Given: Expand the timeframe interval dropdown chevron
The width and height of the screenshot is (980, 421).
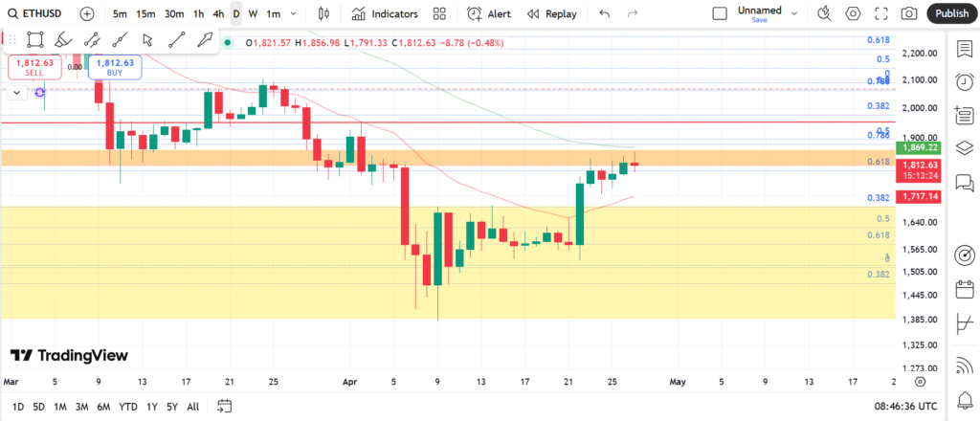Looking at the screenshot, I should click(294, 13).
